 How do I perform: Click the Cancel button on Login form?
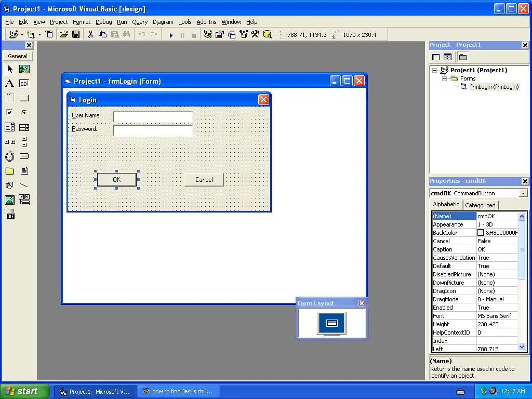(x=204, y=179)
